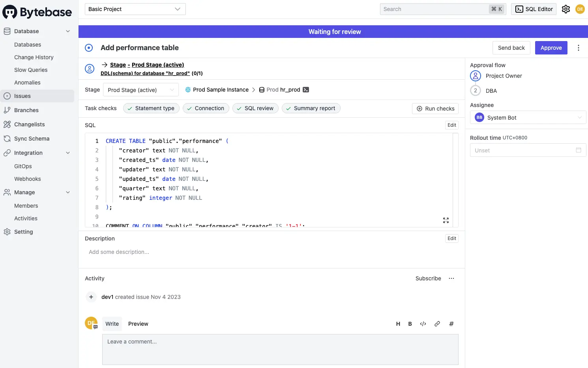Open the three-dot issue actions menu

pos(578,48)
